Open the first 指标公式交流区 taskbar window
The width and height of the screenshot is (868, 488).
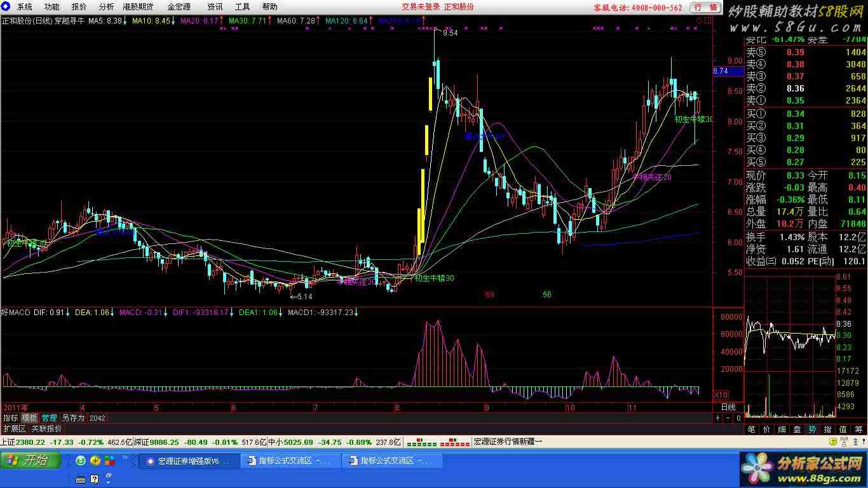coord(291,461)
